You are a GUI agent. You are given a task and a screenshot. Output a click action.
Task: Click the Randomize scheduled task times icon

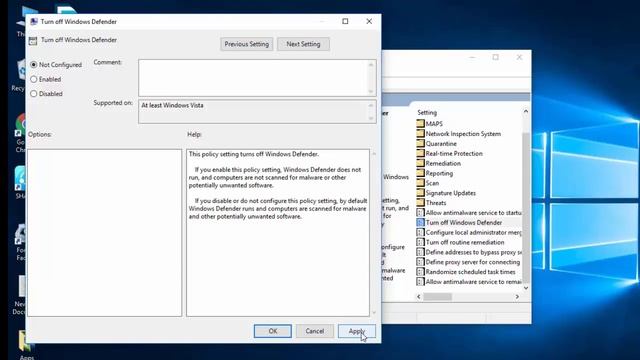pyautogui.click(x=420, y=272)
